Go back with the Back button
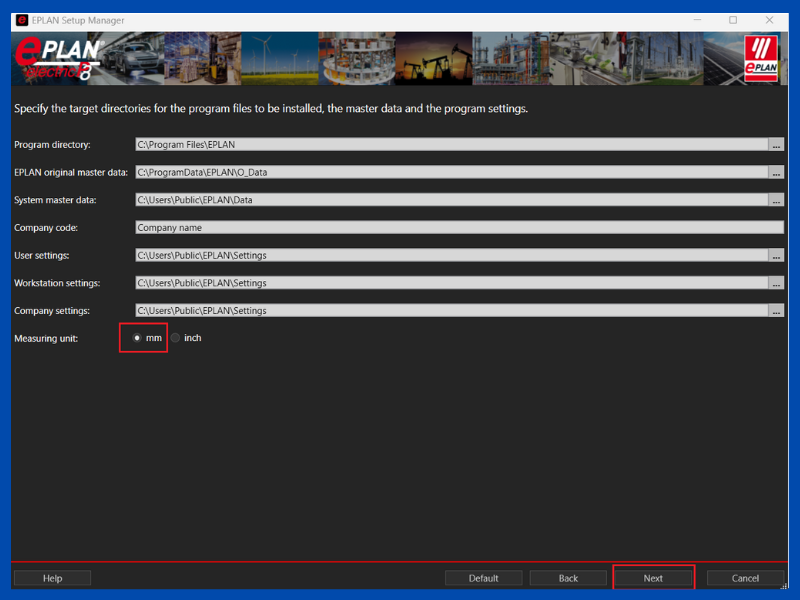The image size is (800, 600). coord(568,578)
